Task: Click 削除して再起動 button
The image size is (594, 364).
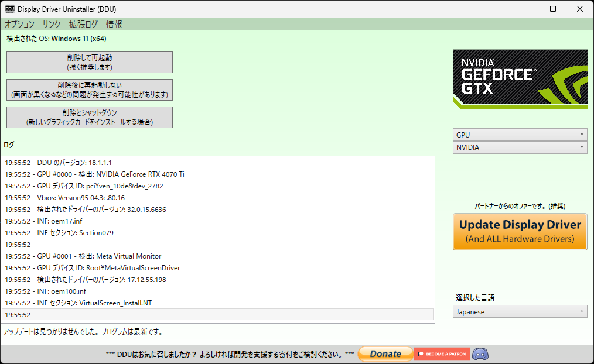Action: pyautogui.click(x=90, y=63)
